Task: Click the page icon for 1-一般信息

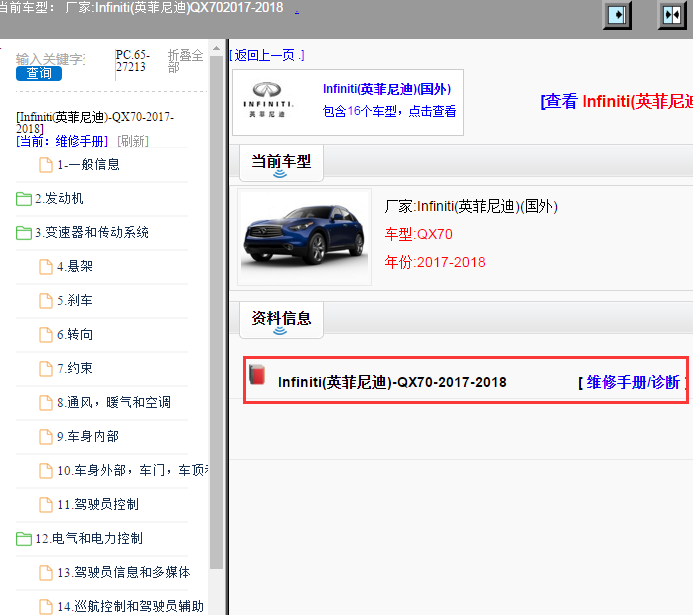Action: point(46,165)
